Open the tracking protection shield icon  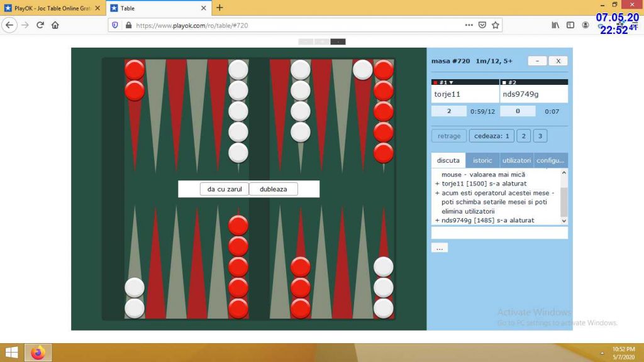(114, 25)
